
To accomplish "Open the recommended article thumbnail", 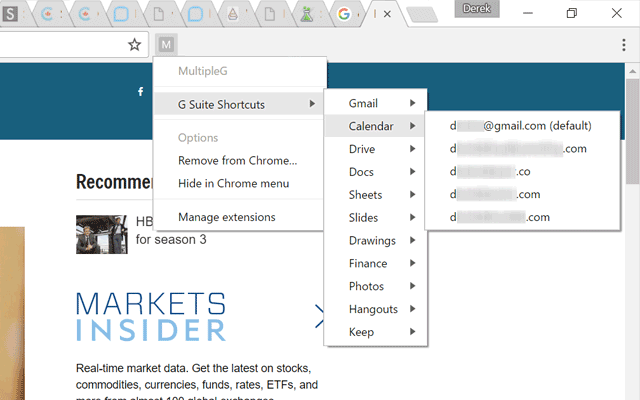I will click(x=102, y=234).
